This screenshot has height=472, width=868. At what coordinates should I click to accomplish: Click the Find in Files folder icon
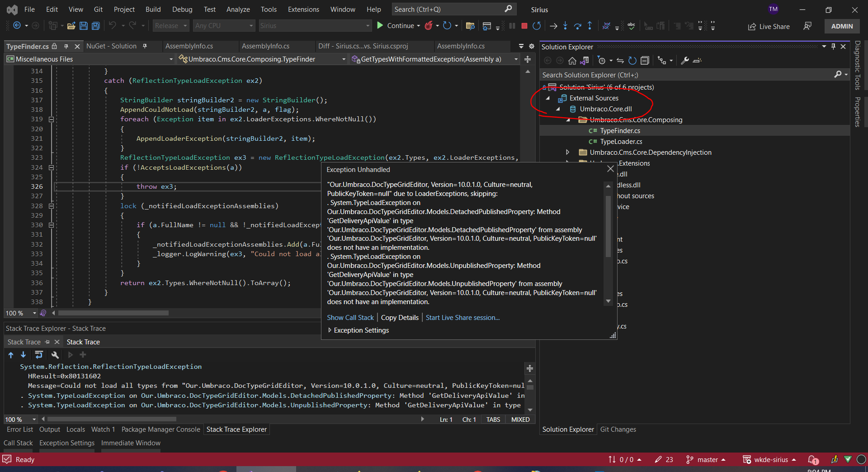(x=470, y=26)
